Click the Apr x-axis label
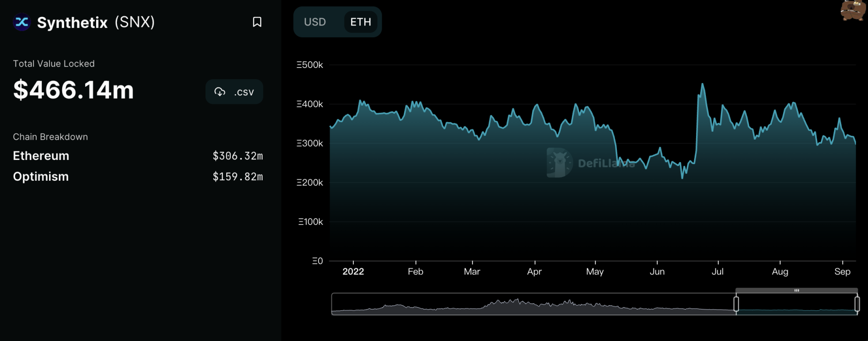 click(534, 272)
